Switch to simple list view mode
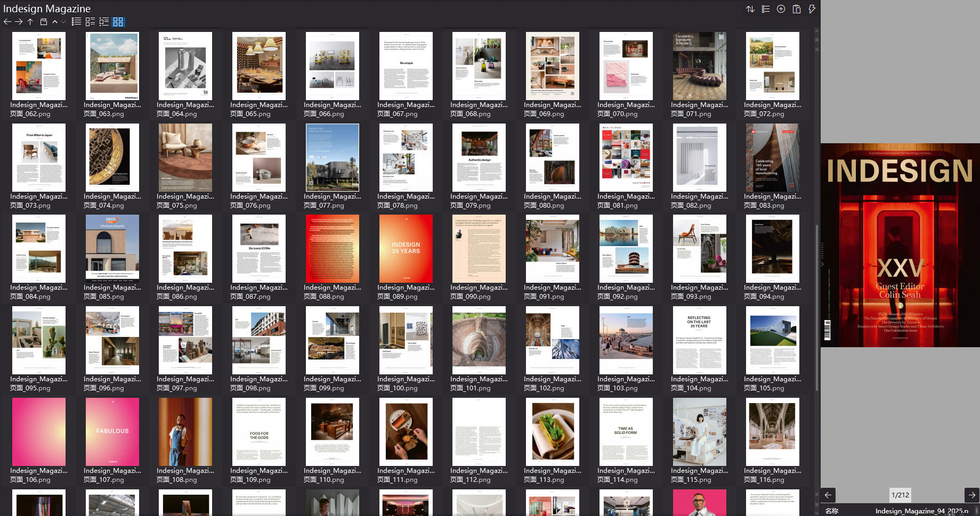This screenshot has width=980, height=516. (77, 22)
